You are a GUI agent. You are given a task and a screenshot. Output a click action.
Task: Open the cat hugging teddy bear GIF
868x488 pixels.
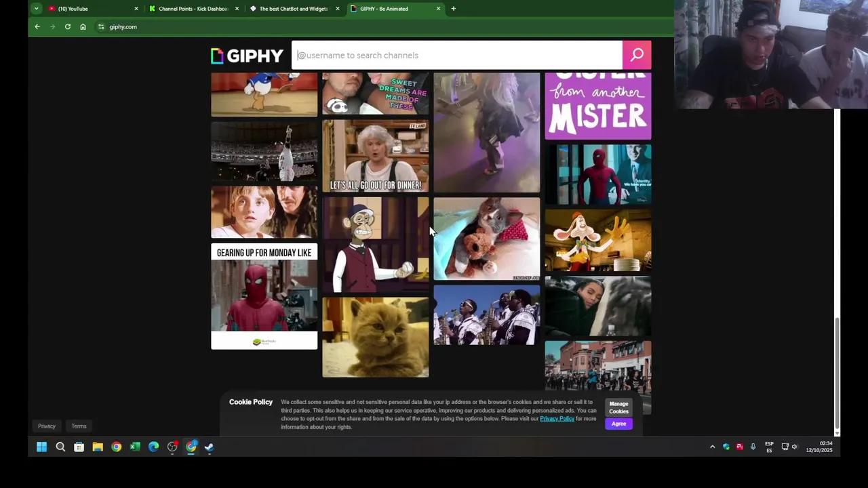point(487,239)
